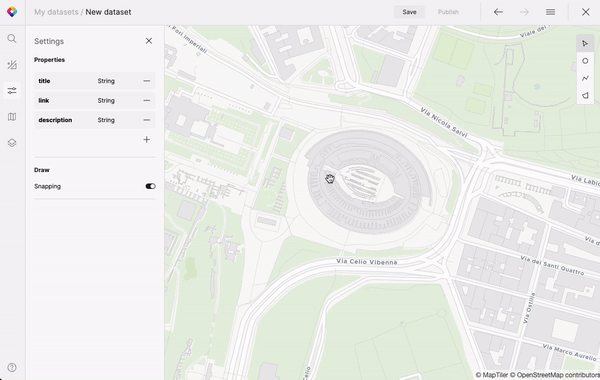Choose the point drawing tool
The height and width of the screenshot is (380, 600).
pos(585,61)
